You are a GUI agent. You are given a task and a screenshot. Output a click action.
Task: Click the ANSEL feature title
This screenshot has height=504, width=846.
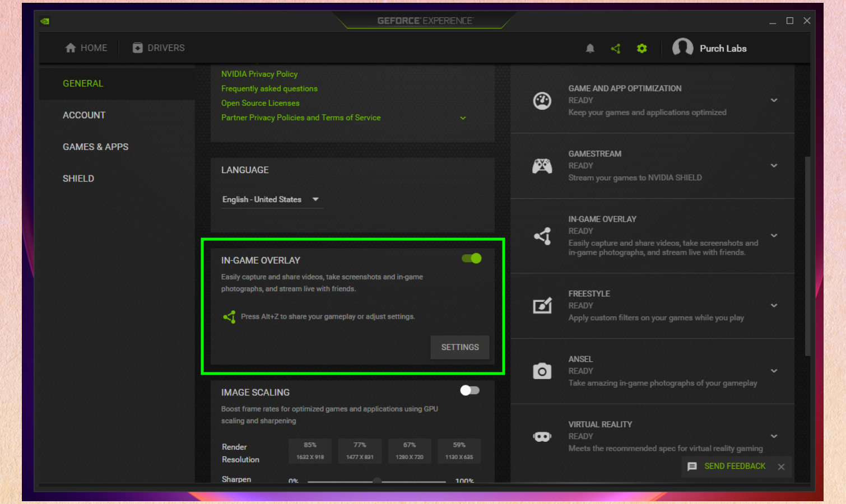coord(580,360)
